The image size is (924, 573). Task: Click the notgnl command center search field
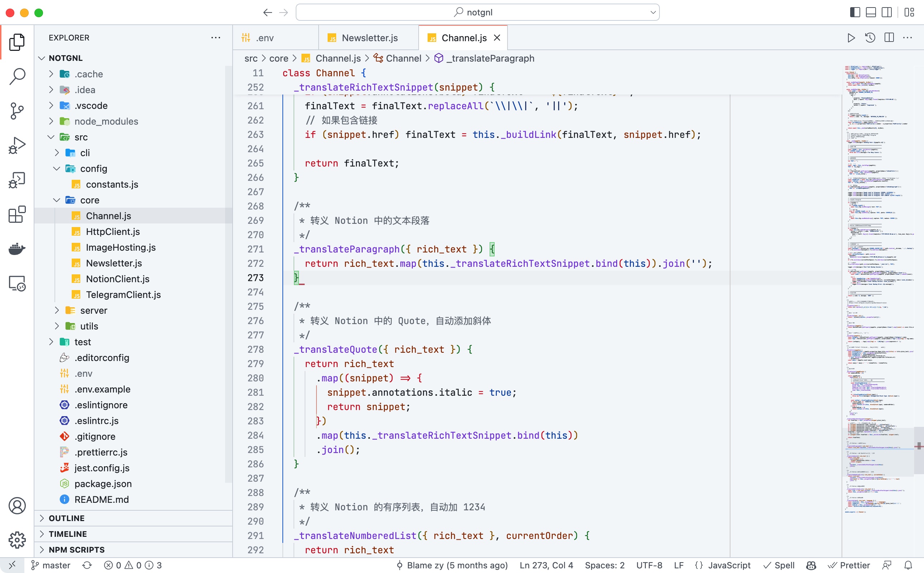point(478,13)
